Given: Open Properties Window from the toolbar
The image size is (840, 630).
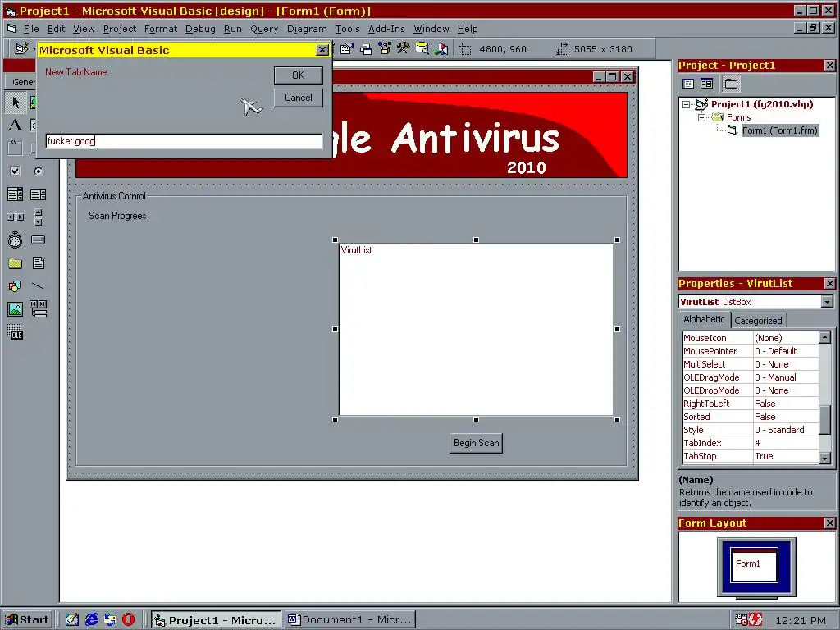Looking at the screenshot, I should (x=347, y=49).
